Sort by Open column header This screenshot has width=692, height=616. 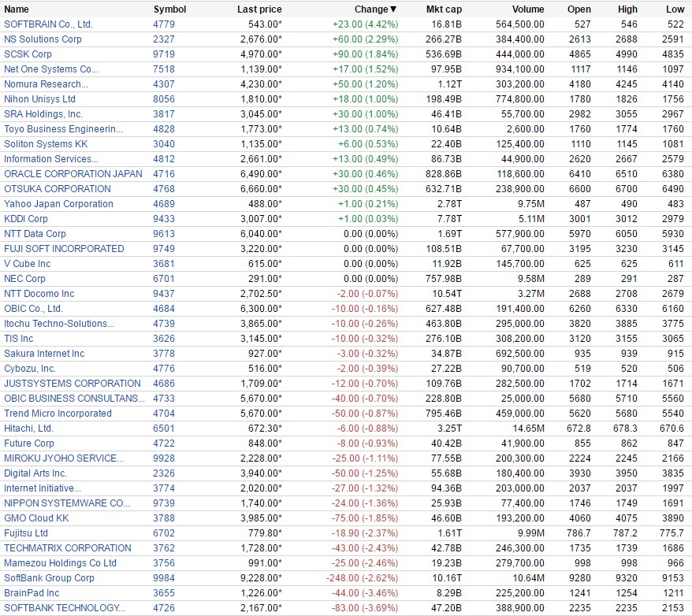[x=579, y=9]
